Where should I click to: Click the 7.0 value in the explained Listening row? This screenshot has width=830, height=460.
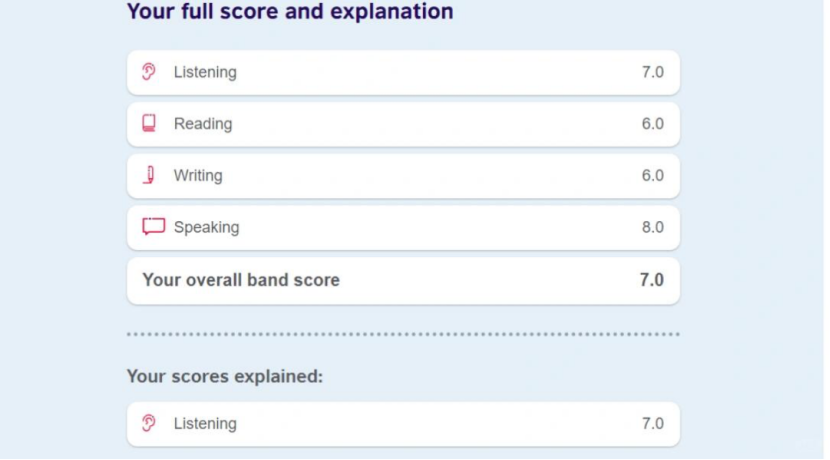click(653, 423)
